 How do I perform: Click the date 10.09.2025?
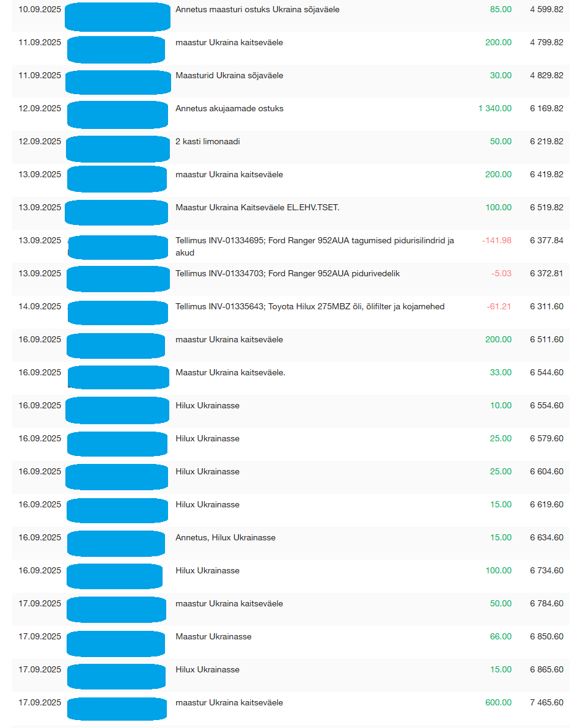pos(40,9)
